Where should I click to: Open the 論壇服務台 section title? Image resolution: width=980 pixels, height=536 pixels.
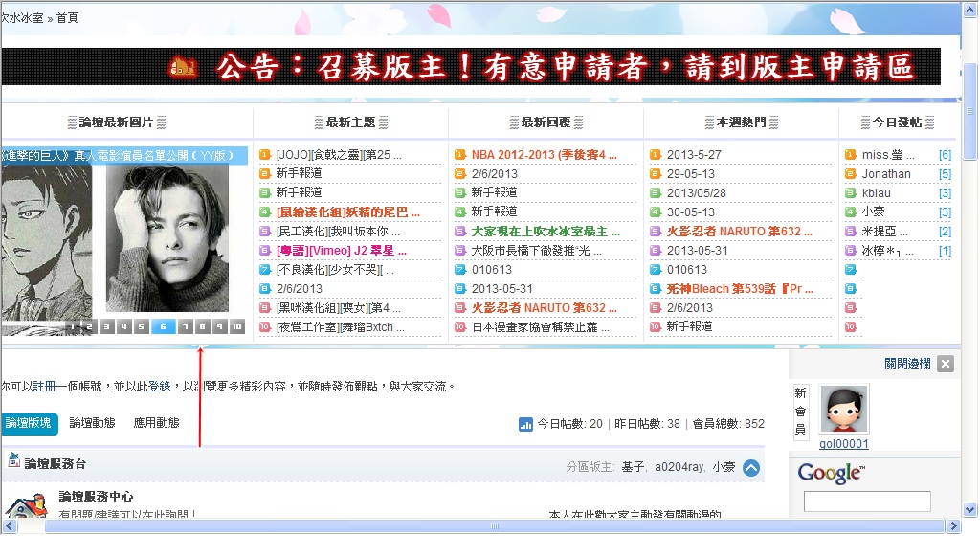coord(55,464)
